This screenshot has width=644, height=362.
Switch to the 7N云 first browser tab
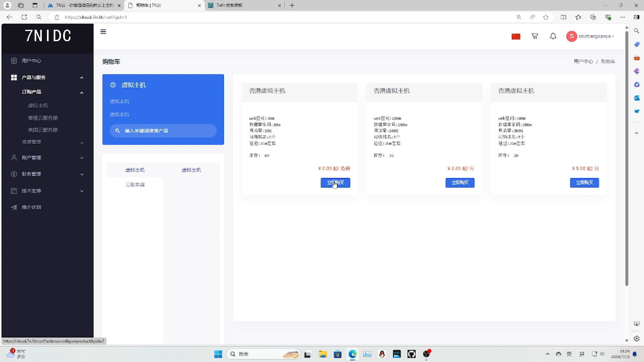84,5
